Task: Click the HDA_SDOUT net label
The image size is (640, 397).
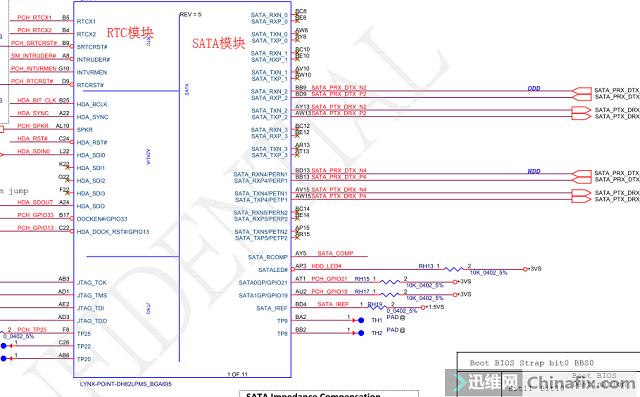Action: tap(35, 202)
